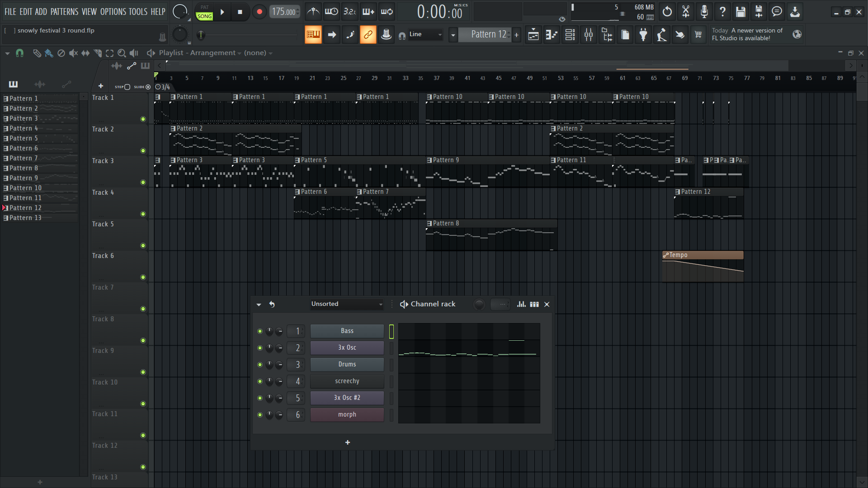Image resolution: width=868 pixels, height=488 pixels.
Task: Open graph editor in Channel rack
Action: tap(521, 304)
